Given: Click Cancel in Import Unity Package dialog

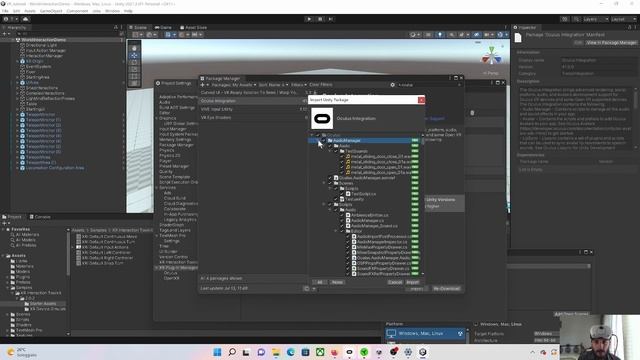Looking at the screenshot, I should tap(395, 282).
